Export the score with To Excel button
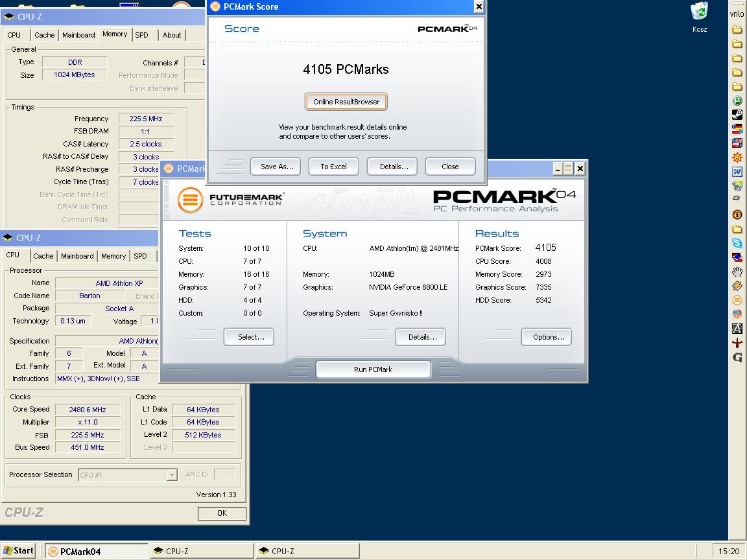The image size is (747, 560). click(x=333, y=167)
